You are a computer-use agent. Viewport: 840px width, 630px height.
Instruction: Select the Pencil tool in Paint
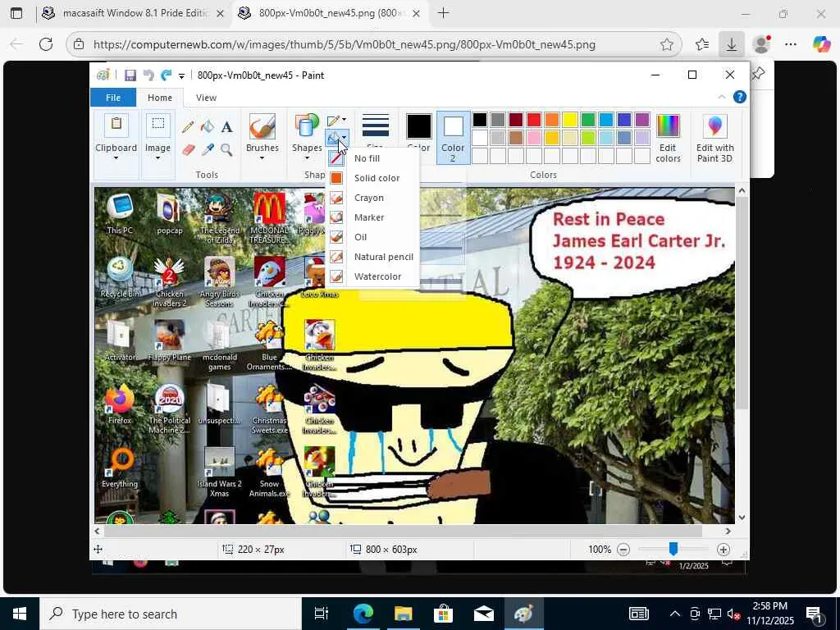(x=188, y=127)
